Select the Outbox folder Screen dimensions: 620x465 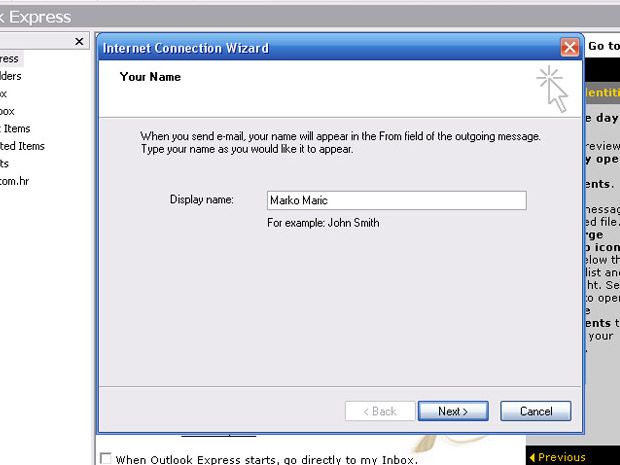(x=7, y=111)
